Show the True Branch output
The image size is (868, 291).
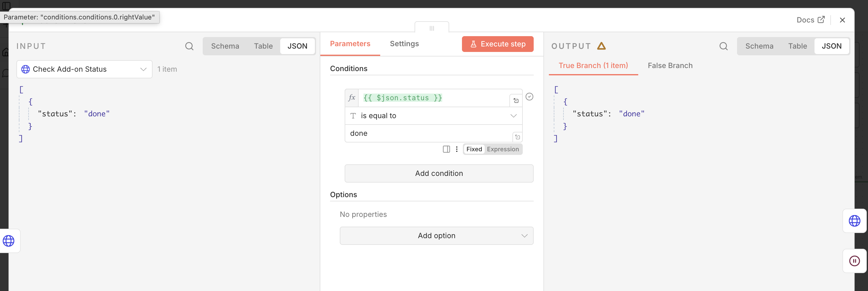click(x=593, y=66)
